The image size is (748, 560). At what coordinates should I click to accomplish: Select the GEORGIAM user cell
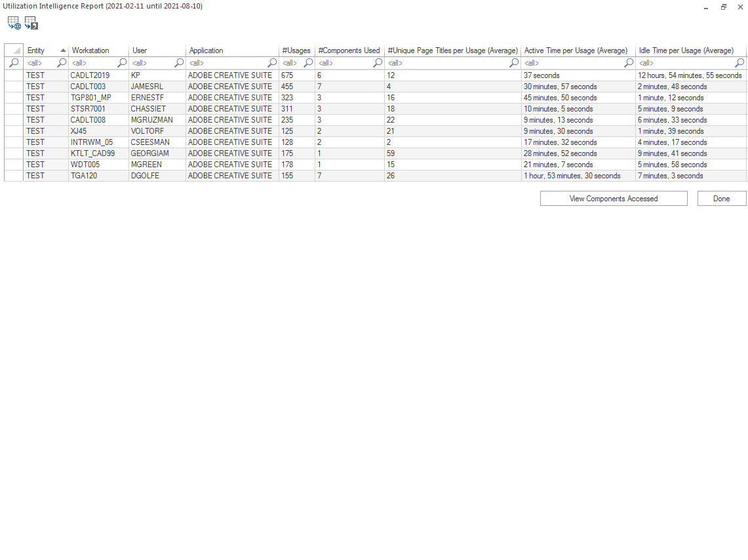coord(149,153)
